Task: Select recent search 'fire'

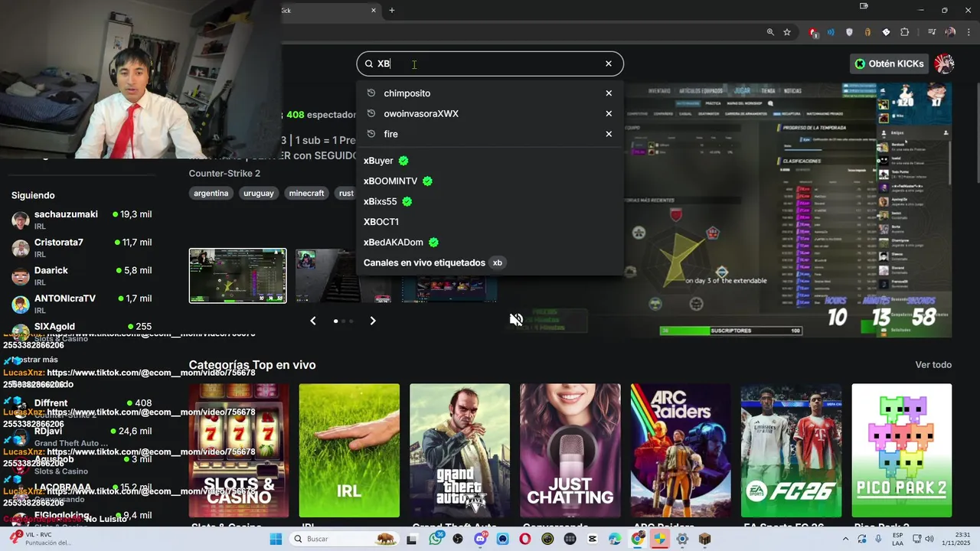Action: (x=390, y=134)
